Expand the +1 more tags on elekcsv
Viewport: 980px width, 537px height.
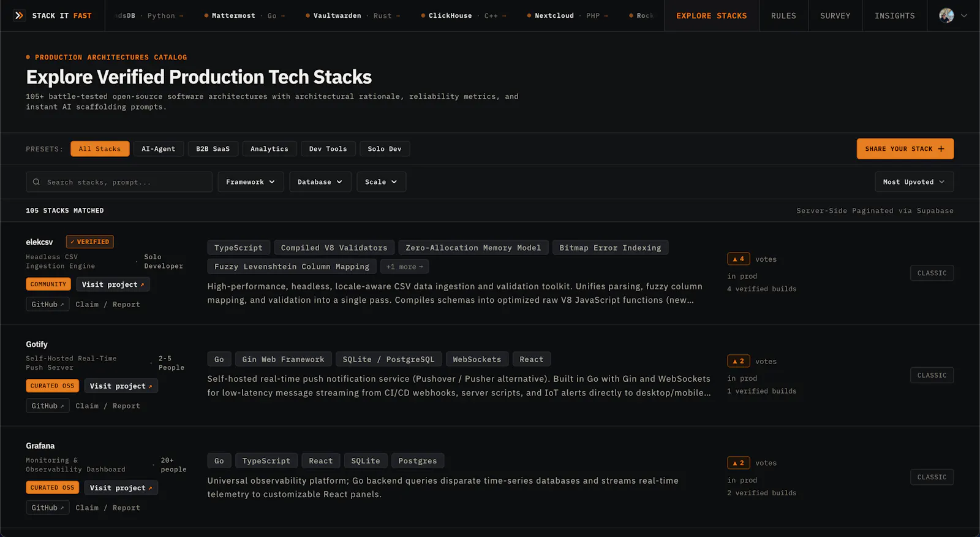tap(404, 267)
